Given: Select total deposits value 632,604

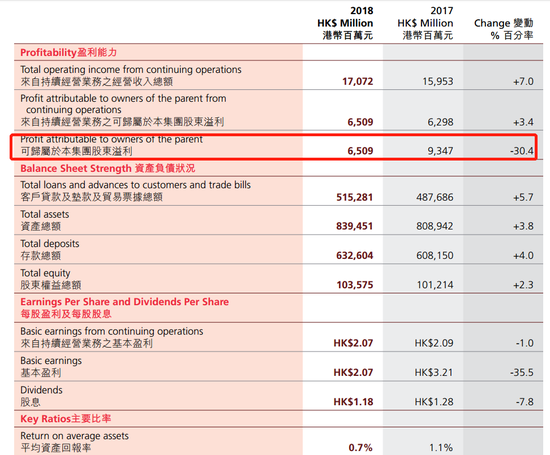Looking at the screenshot, I should 355,255.
